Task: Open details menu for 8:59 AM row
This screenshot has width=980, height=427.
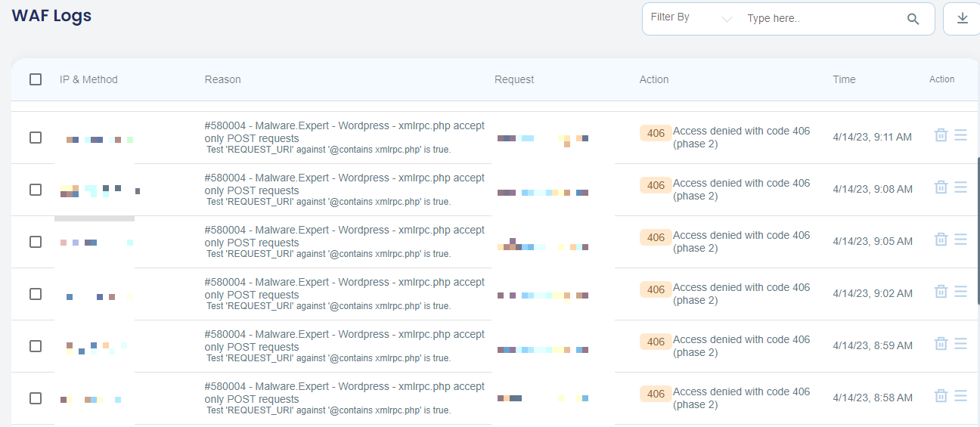Action: click(x=960, y=343)
